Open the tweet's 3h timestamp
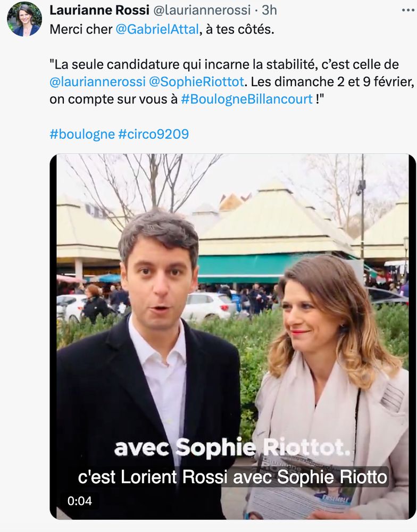Screen dimensions: 417x532 point(270,10)
